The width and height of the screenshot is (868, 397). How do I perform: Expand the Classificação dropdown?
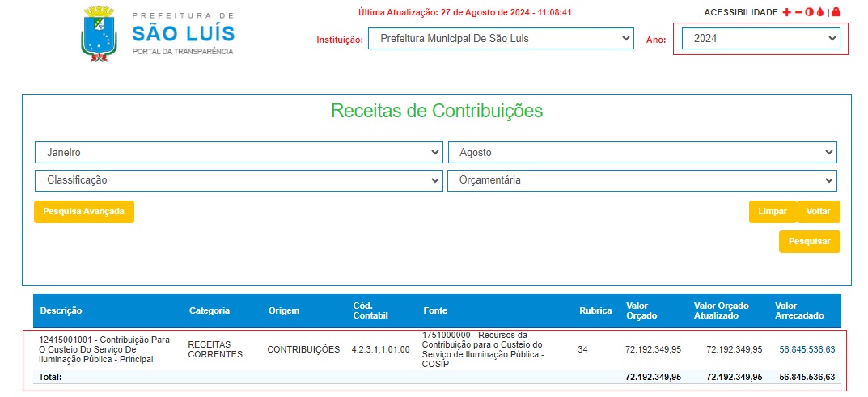239,180
